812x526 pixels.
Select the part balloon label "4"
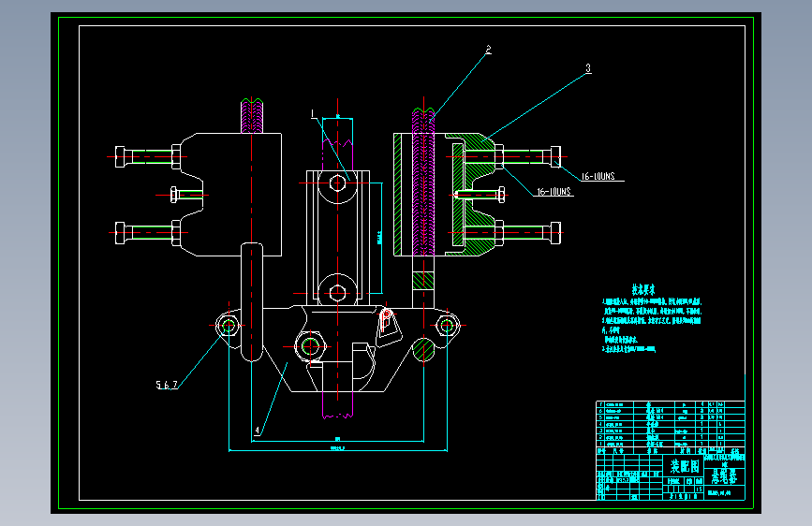pyautogui.click(x=258, y=431)
